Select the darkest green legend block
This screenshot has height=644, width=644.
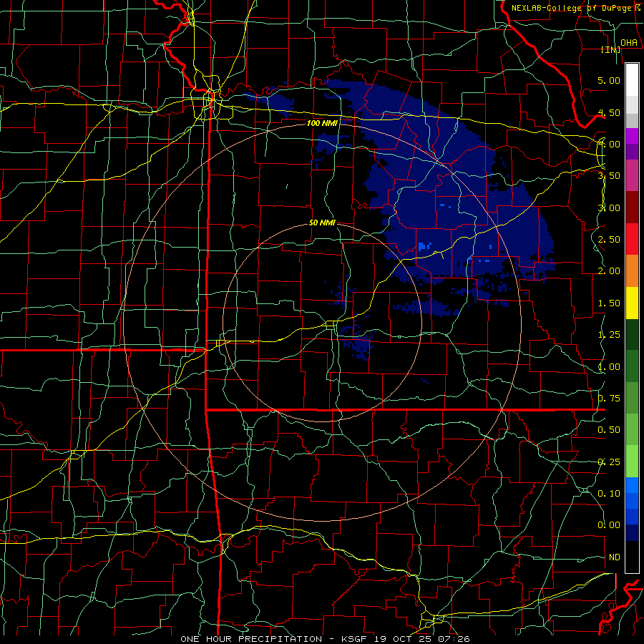click(x=632, y=335)
